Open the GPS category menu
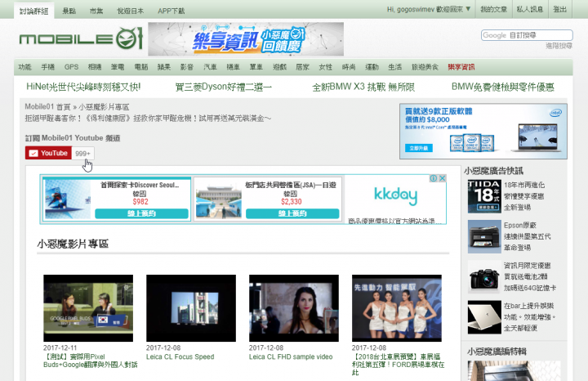Viewport: 588px width, 381px height. [71, 67]
